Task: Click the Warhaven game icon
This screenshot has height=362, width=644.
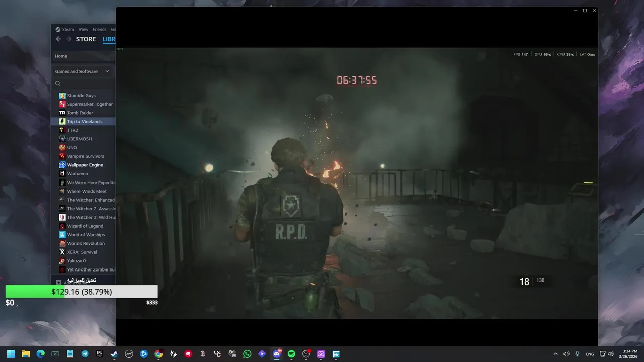Action: 62,174
